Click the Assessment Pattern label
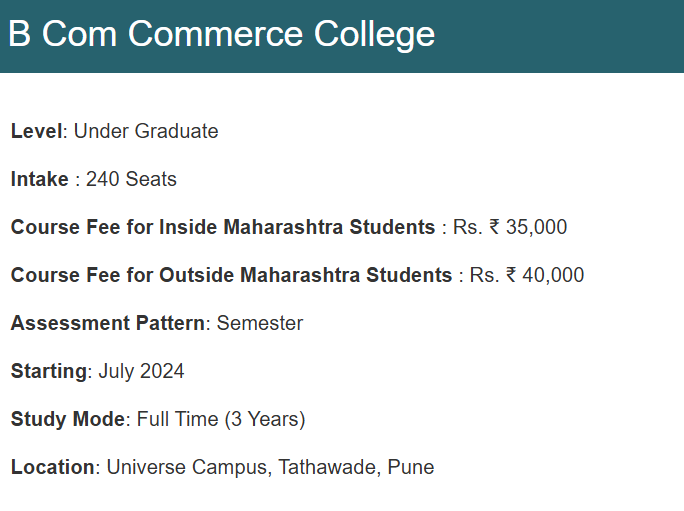This screenshot has width=684, height=511. (108, 323)
